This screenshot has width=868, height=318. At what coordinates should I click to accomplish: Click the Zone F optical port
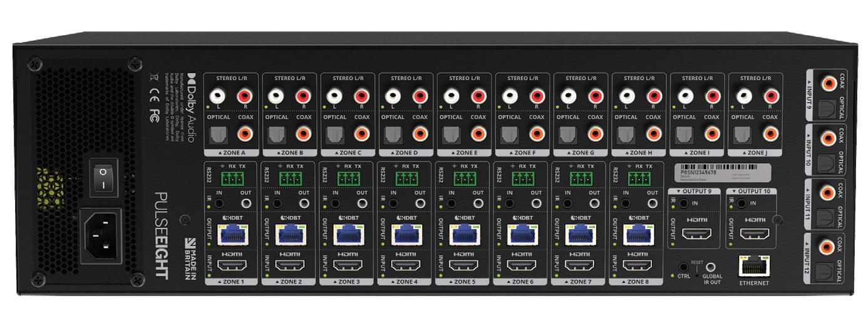coord(510,134)
